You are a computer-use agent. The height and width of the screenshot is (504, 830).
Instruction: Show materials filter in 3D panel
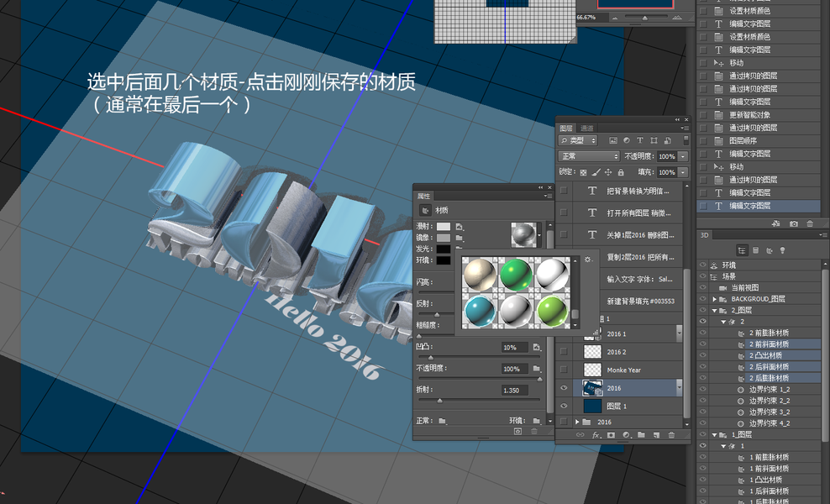[x=770, y=250]
